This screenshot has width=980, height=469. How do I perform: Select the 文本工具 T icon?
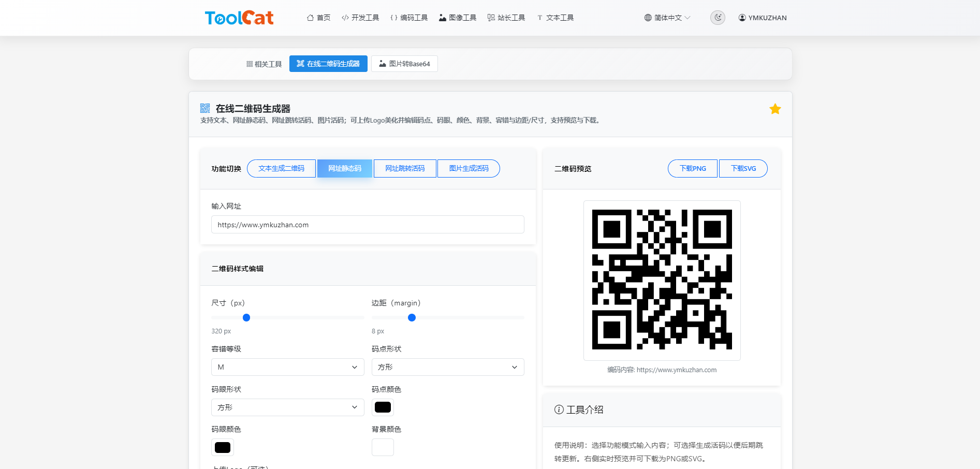[539, 17]
